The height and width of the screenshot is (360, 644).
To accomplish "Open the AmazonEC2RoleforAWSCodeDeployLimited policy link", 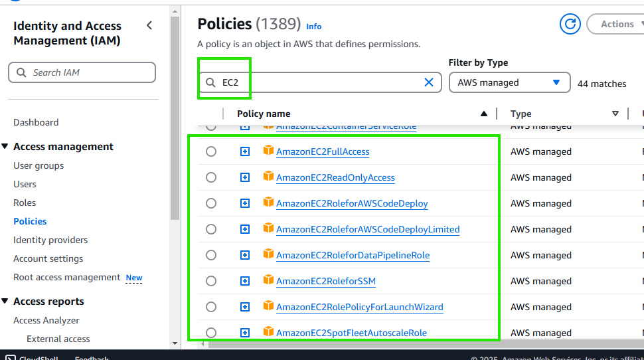I will click(x=368, y=229).
